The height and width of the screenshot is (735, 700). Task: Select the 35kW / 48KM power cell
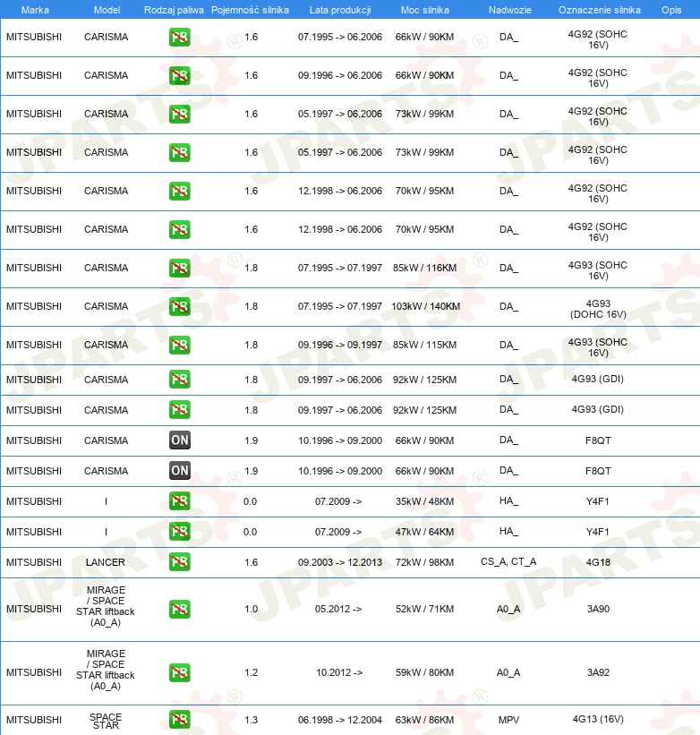[424, 501]
